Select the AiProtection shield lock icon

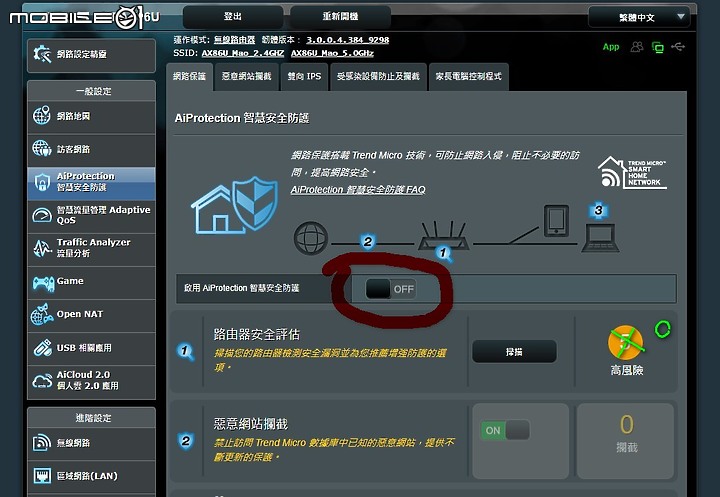point(42,182)
